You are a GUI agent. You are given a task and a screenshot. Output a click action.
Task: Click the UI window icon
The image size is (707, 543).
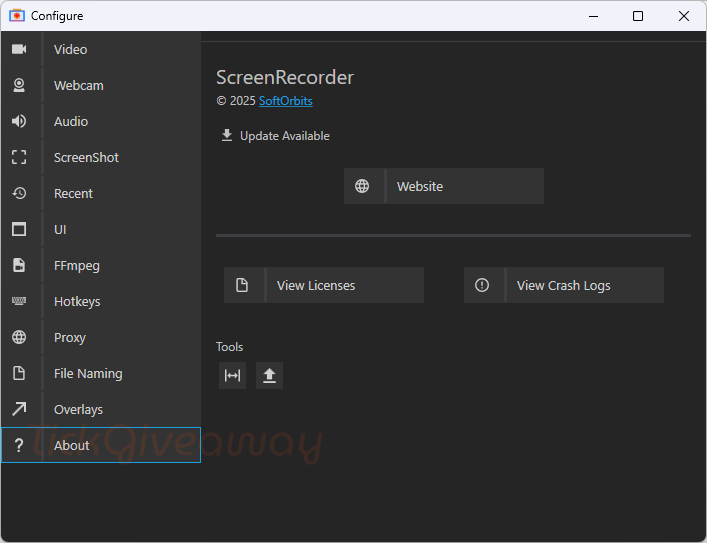click(x=19, y=229)
